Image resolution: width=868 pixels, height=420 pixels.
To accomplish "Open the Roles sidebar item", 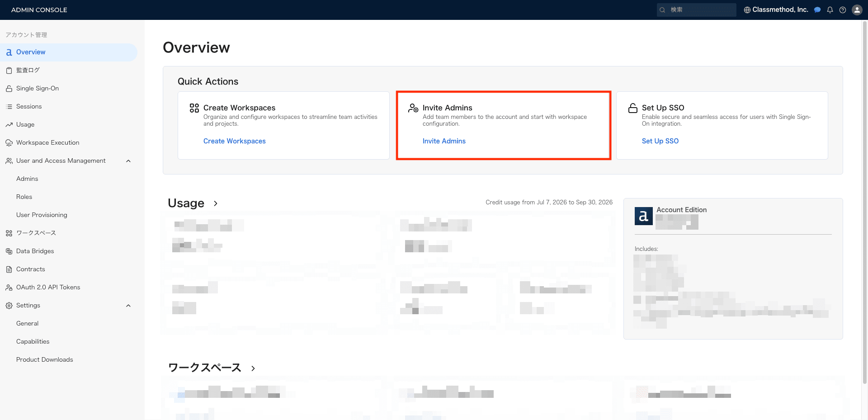I will 24,197.
